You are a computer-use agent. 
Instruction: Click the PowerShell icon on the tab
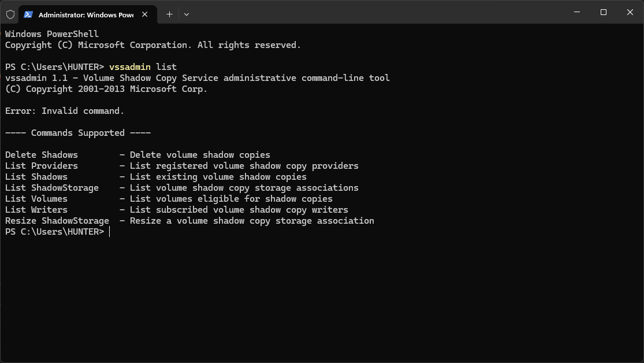click(x=28, y=14)
